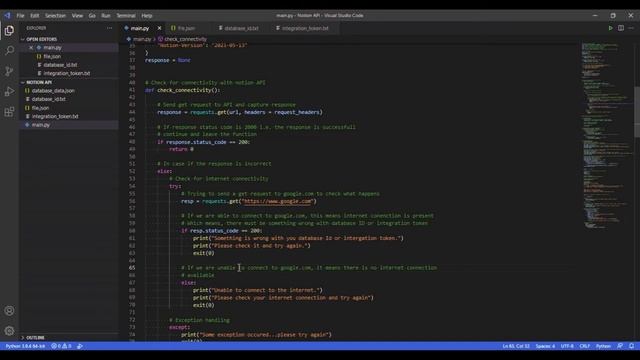The width and height of the screenshot is (640, 360).
Task: Open the Run menu
Action: coord(106,16)
